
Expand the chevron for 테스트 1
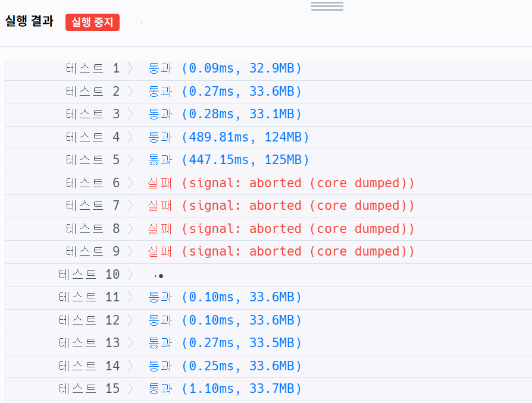coord(130,68)
